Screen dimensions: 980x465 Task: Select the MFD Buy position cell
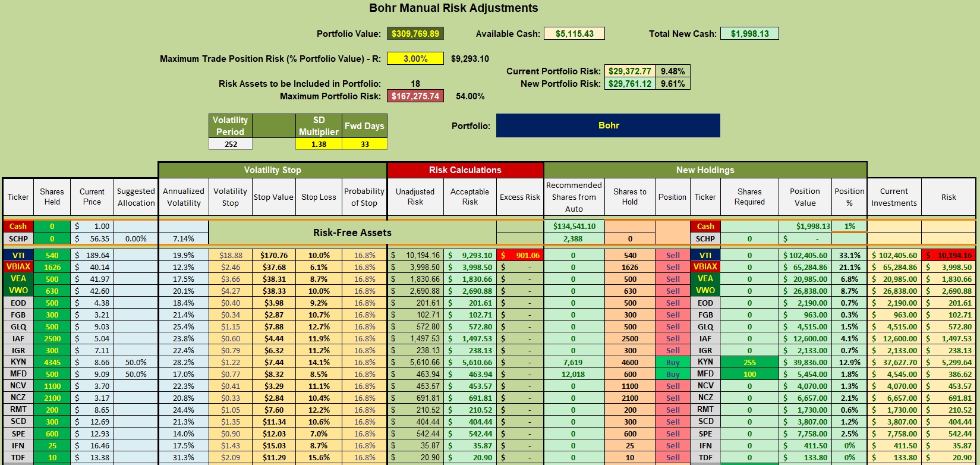[x=673, y=374]
